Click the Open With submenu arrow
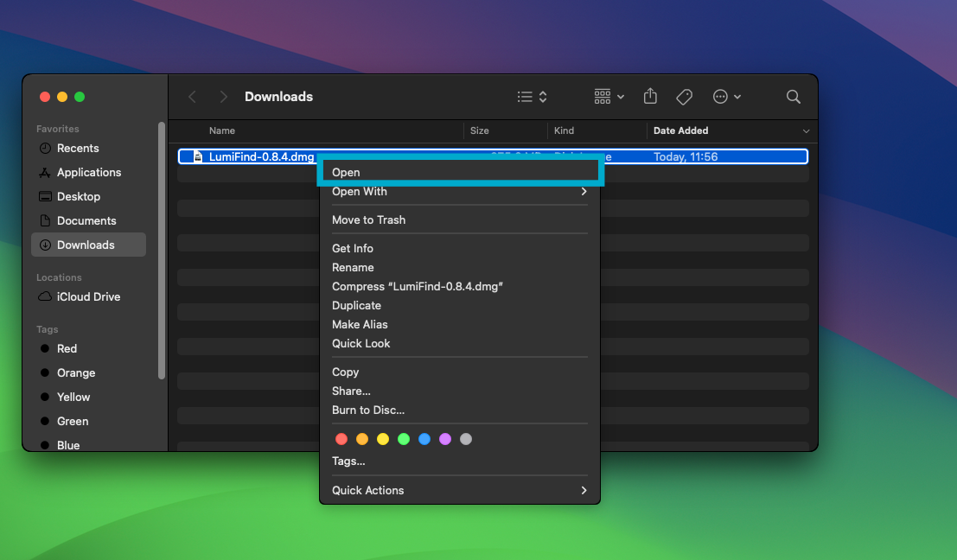 (x=584, y=192)
